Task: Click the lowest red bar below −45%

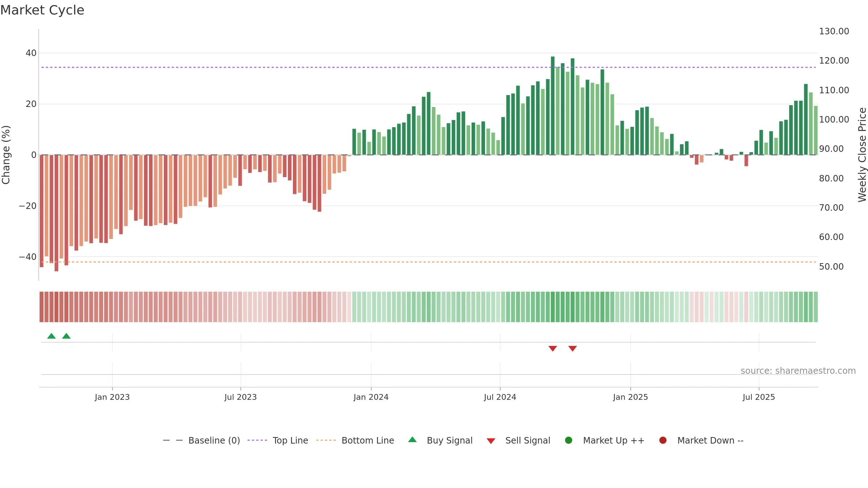Action: 56,213
